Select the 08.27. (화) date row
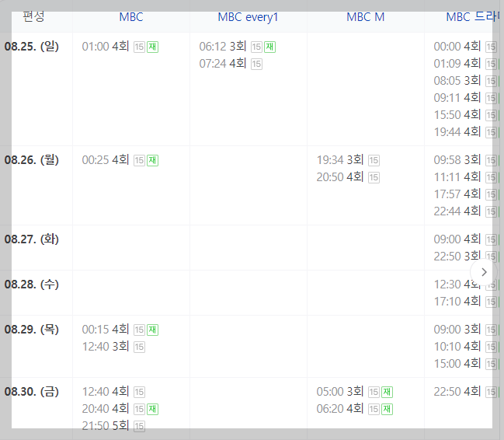Image resolution: width=504 pixels, height=440 pixels. tap(32, 239)
